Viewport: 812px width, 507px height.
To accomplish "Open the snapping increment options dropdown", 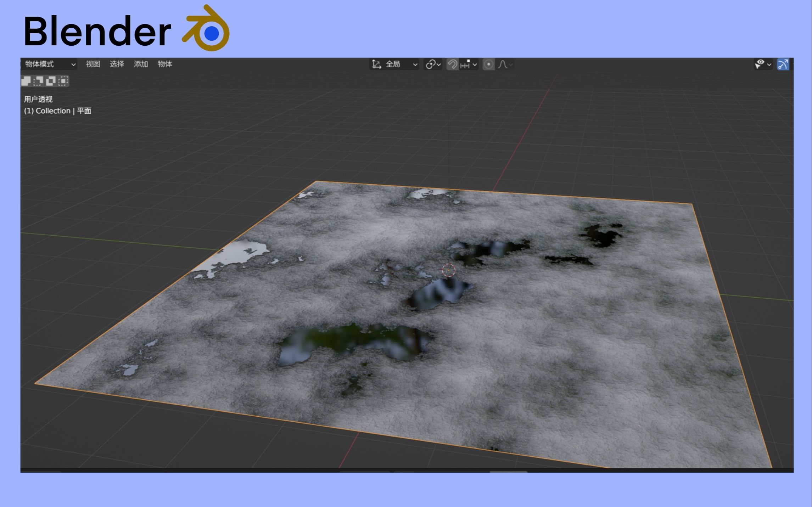I will click(469, 64).
